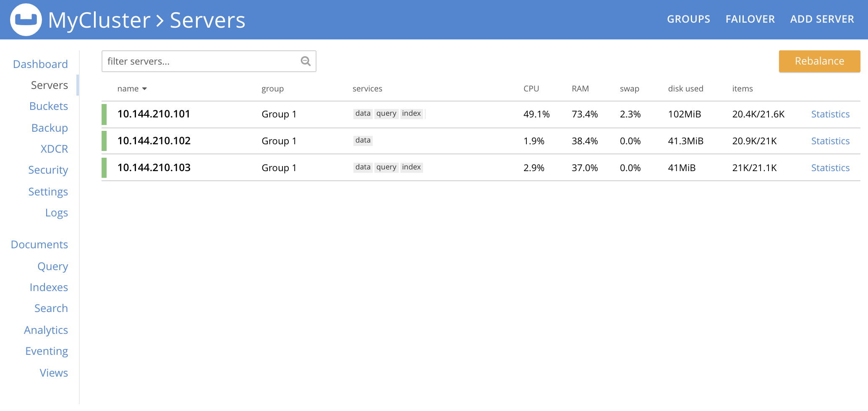Expand the 10.144.210.103 server row

pos(154,168)
